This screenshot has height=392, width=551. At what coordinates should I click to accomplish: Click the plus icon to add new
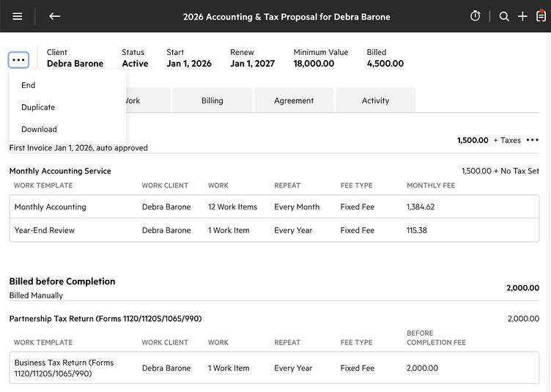[522, 16]
